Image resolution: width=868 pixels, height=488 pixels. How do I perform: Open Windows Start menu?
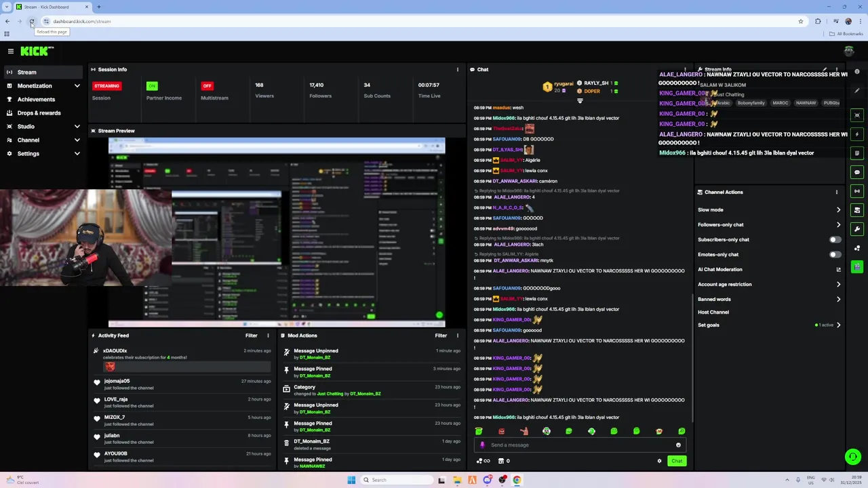(351, 480)
